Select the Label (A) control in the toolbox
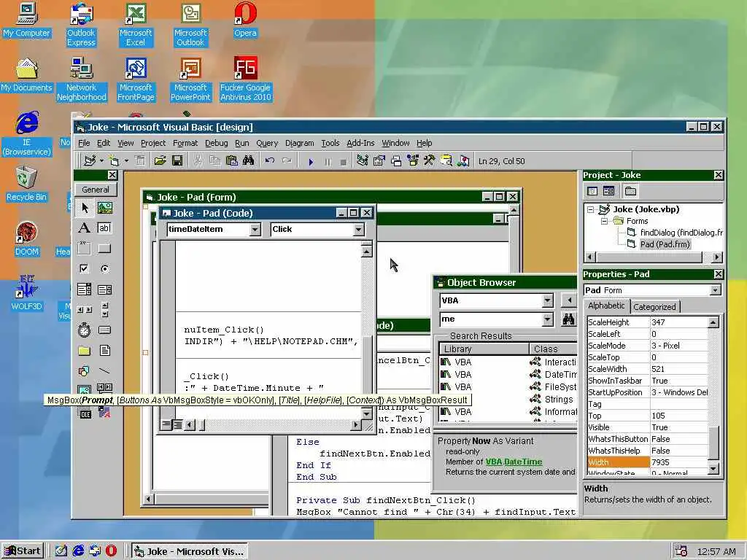This screenshot has height=560, width=747. [85, 228]
